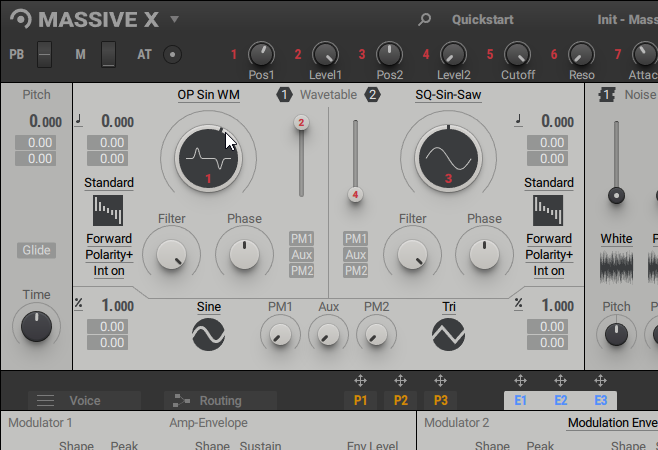The image size is (658, 450).
Task: Toggle oscillator 1 Aux button
Action: pos(302,254)
